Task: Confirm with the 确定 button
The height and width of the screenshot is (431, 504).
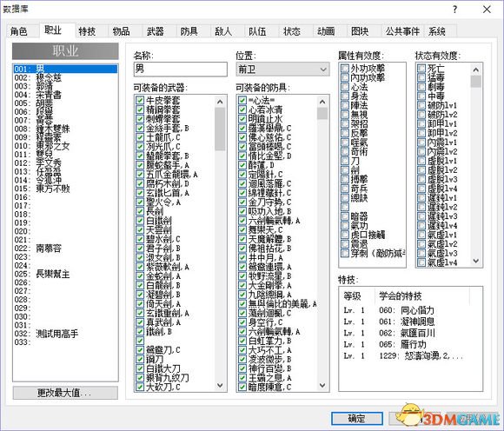Action: (x=357, y=418)
